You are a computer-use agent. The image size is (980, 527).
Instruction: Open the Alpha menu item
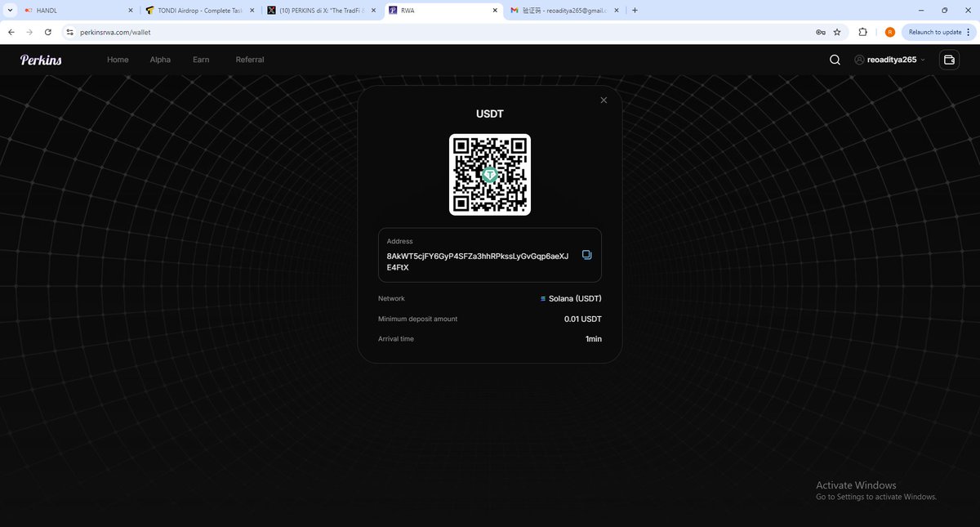tap(160, 60)
